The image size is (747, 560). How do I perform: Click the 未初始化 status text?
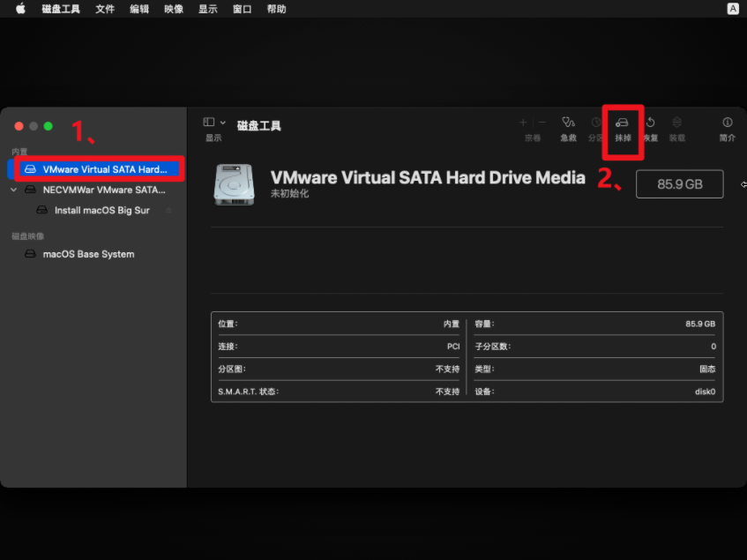289,193
